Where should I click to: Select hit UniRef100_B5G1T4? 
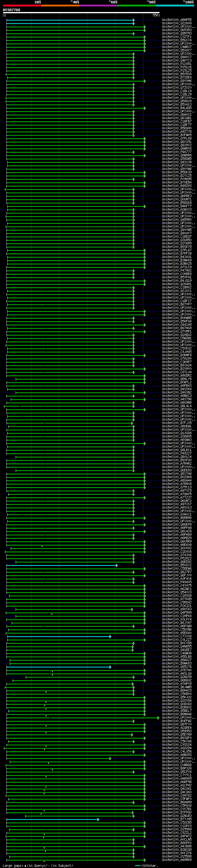tap(177, 40)
